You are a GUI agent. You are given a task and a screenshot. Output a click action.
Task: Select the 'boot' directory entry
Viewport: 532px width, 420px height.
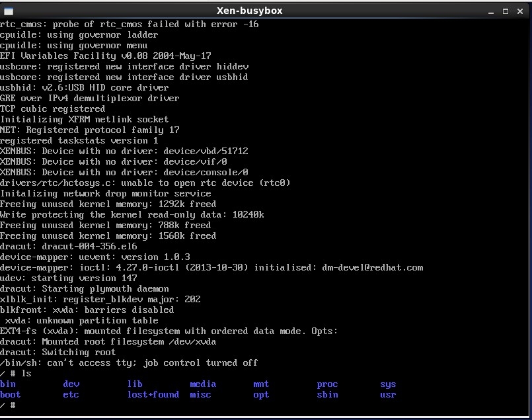(x=11, y=394)
